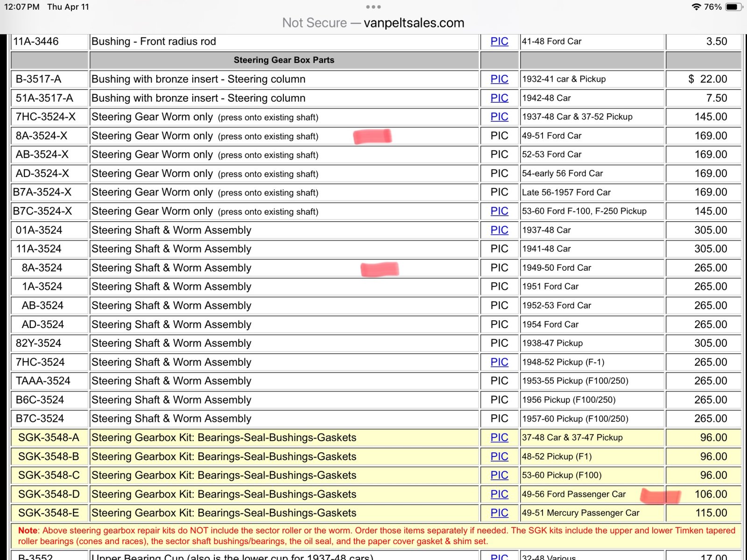Select part number 82Y-3524

pos(38,343)
